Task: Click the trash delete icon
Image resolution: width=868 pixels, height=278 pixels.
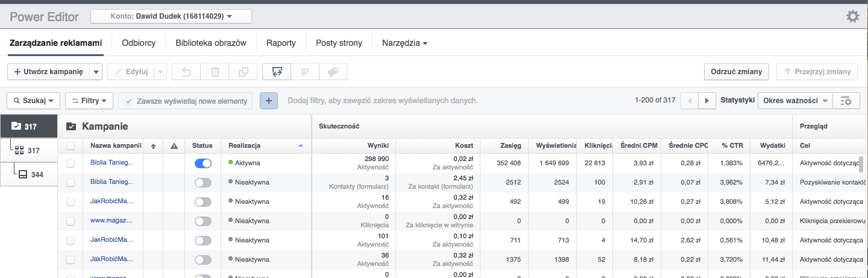Action: pos(215,72)
